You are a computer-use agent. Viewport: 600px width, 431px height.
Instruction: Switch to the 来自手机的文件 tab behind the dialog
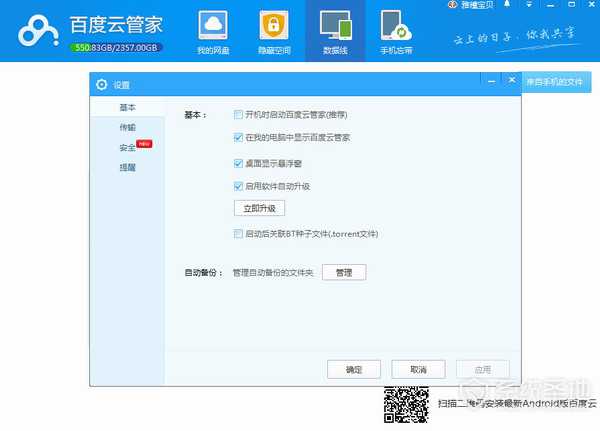(x=554, y=82)
